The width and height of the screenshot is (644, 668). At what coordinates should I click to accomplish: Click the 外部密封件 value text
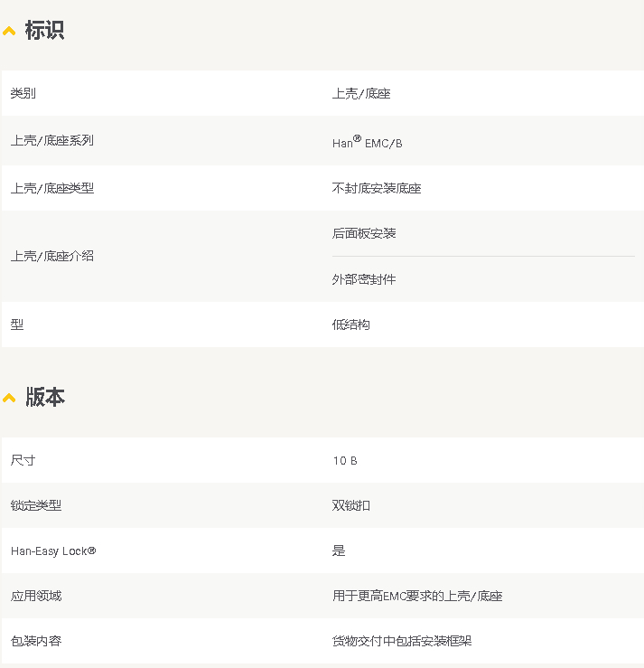click(364, 279)
